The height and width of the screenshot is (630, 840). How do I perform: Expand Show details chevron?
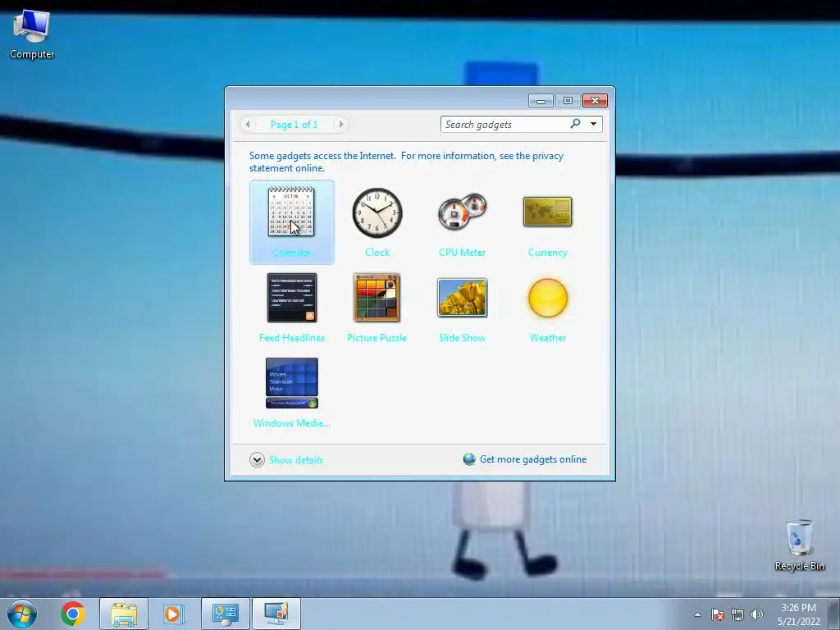pos(257,459)
